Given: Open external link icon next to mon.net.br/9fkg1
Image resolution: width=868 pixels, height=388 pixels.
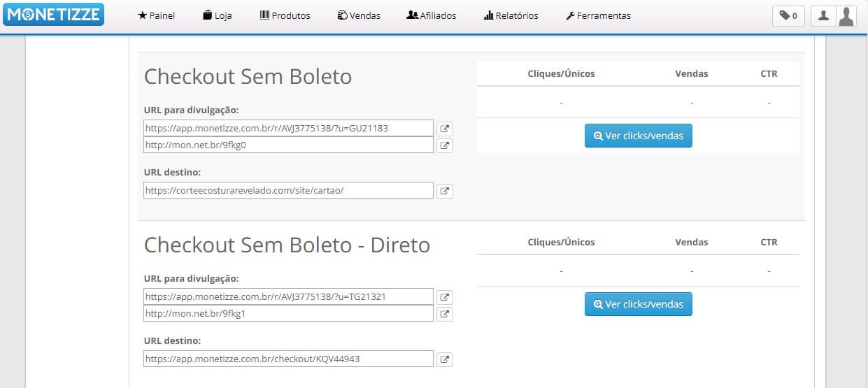Looking at the screenshot, I should point(445,314).
